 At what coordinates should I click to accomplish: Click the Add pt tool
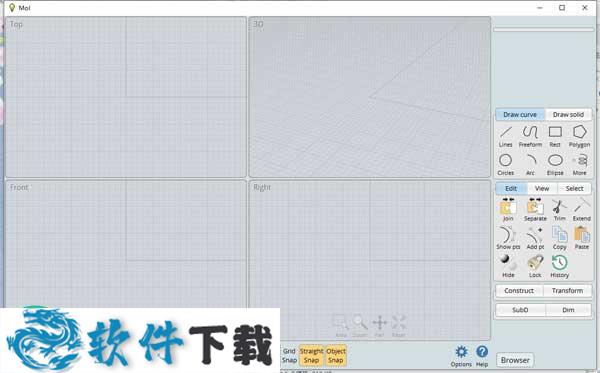(x=535, y=238)
